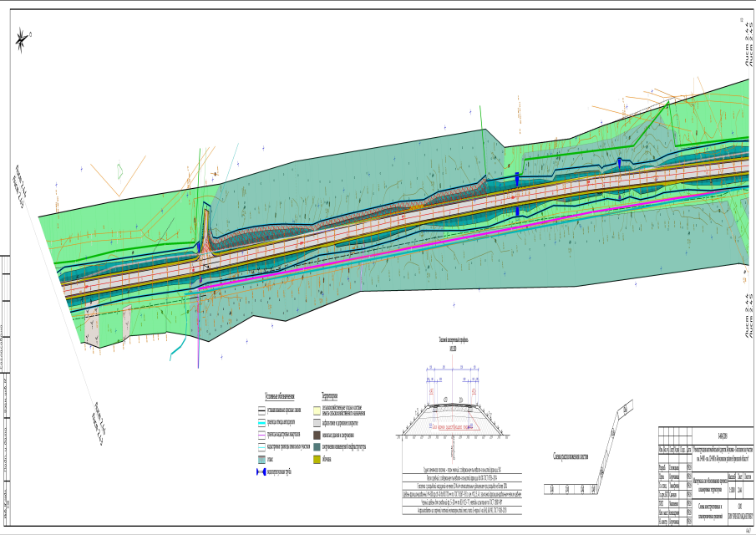Pick the pale yellow agricultural land swatch

pyautogui.click(x=317, y=411)
